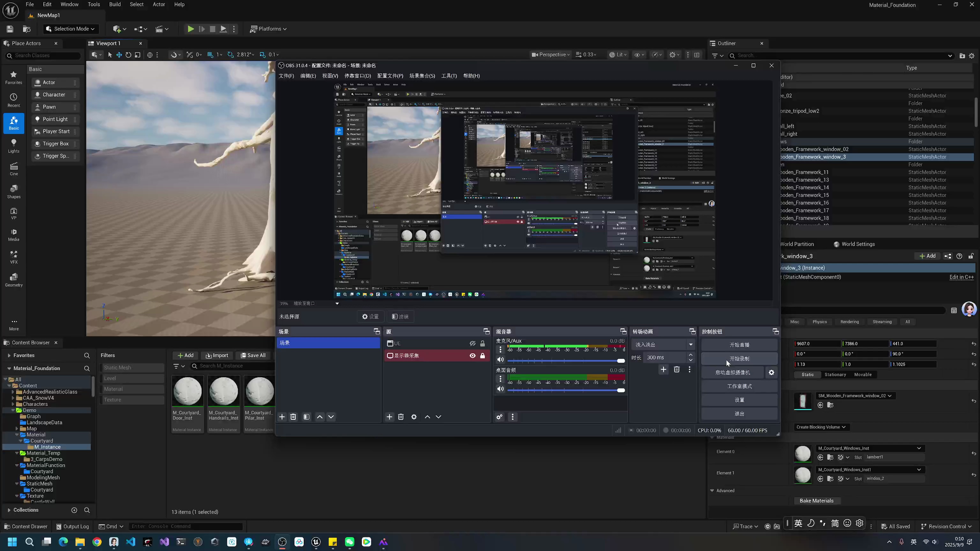Hide the 显示器采集 source with eye icon
Image resolution: width=980 pixels, height=551 pixels.
(x=472, y=356)
